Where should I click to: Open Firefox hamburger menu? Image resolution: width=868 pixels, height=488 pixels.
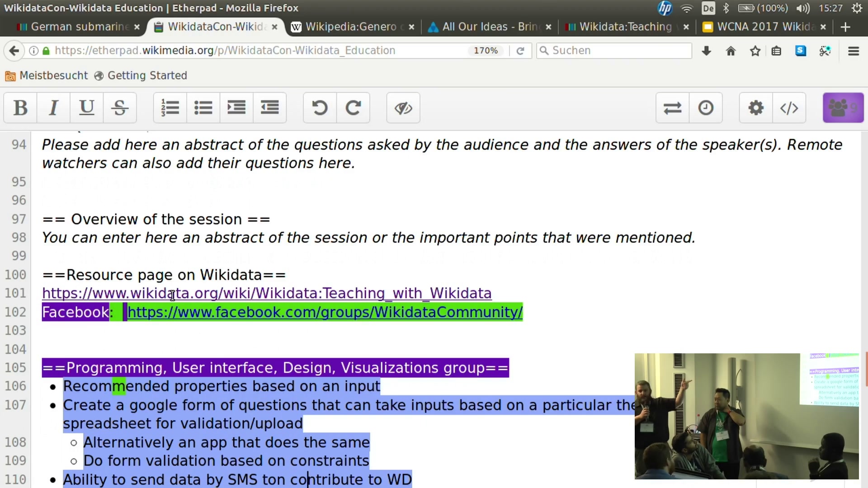tap(854, 51)
